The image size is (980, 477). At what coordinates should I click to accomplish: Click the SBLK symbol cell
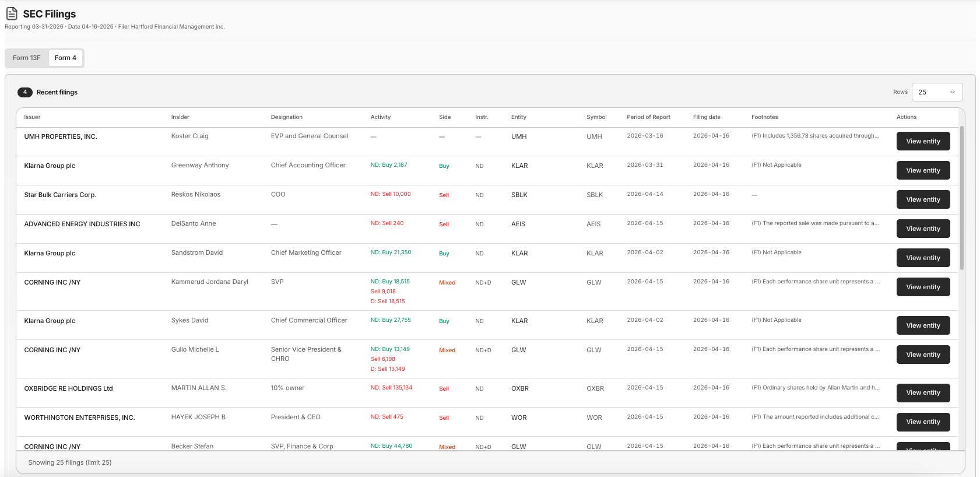coord(595,195)
